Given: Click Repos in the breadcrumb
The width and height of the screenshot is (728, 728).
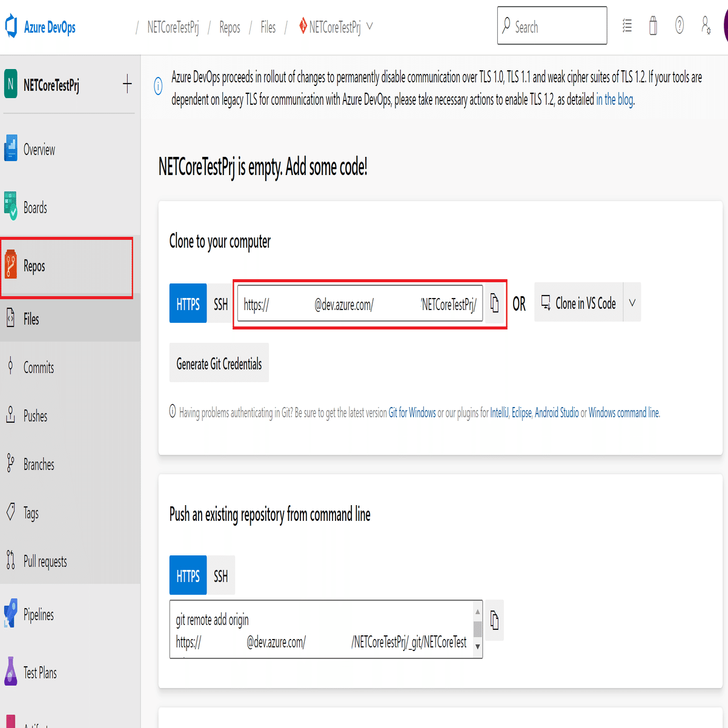Looking at the screenshot, I should click(230, 27).
